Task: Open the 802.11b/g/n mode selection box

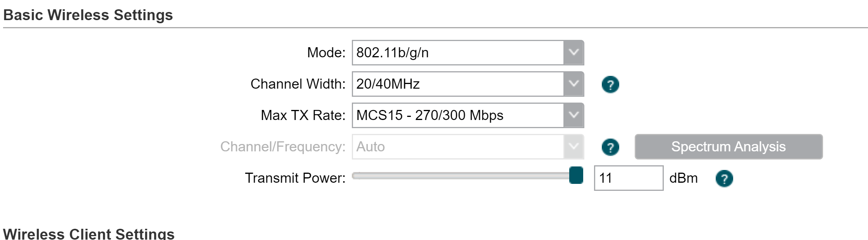Action: (468, 53)
